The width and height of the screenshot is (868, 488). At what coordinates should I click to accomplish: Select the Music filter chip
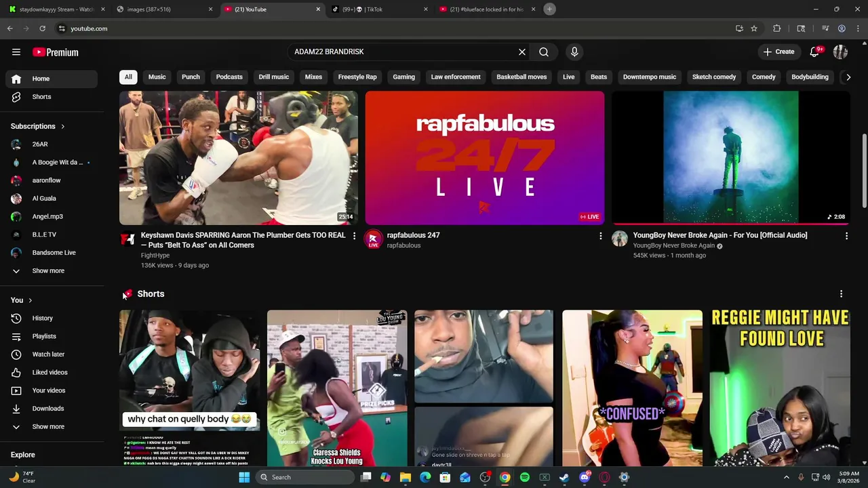tap(157, 77)
